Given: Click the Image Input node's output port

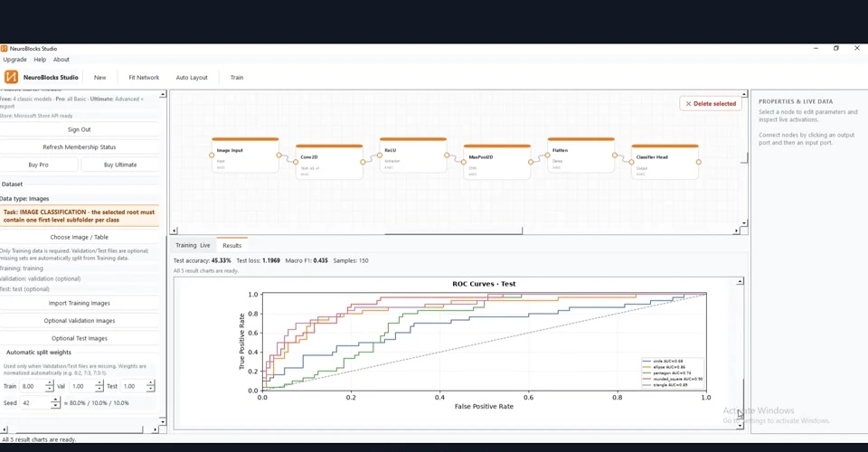Looking at the screenshot, I should click(x=279, y=155).
